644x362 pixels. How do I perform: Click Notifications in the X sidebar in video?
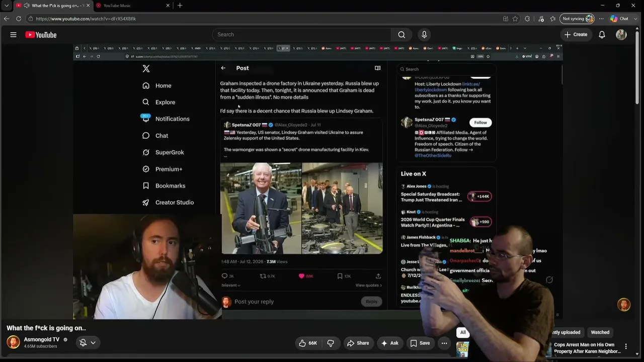tap(166, 119)
